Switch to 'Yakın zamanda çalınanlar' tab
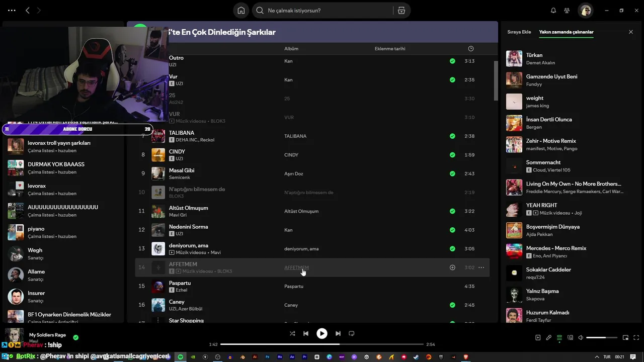 click(566, 32)
